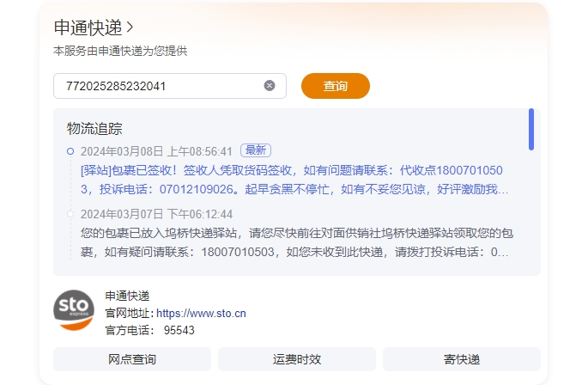Image resolution: width=588 pixels, height=385 pixels.
Task: Click the latest blue signed-for tracking message
Action: tap(294, 180)
